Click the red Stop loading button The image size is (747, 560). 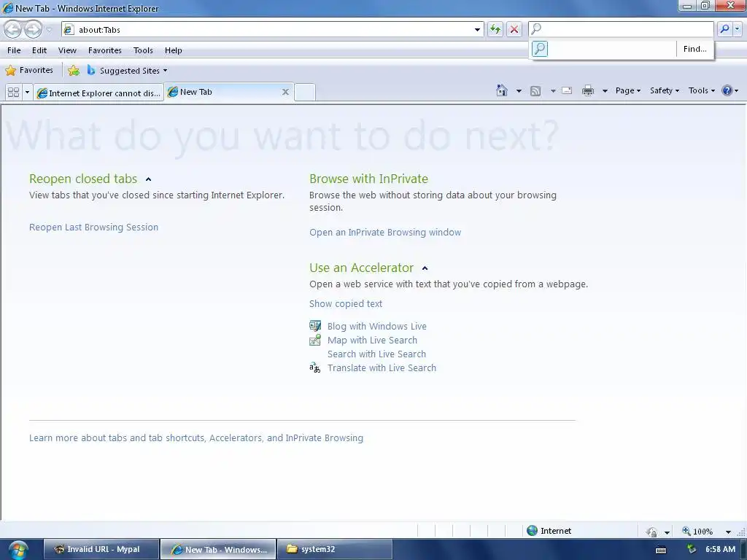click(x=514, y=29)
